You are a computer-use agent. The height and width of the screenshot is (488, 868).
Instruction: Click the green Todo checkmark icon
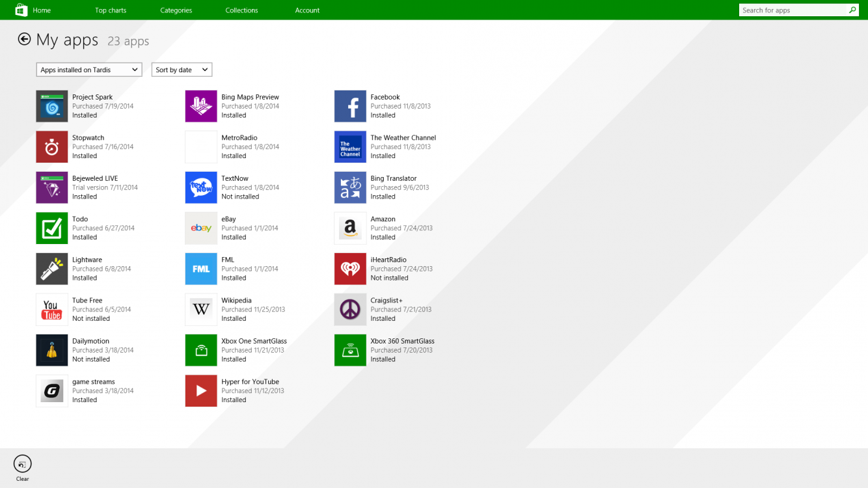[x=52, y=228]
